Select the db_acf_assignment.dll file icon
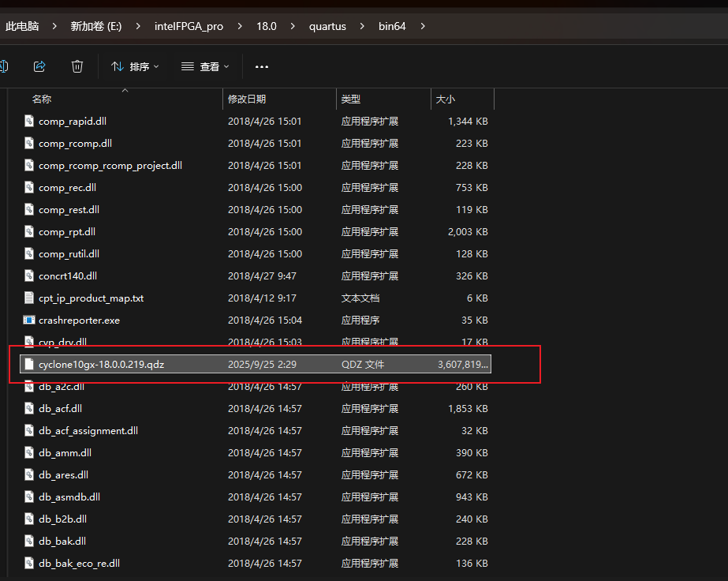The image size is (728, 581). [x=28, y=430]
